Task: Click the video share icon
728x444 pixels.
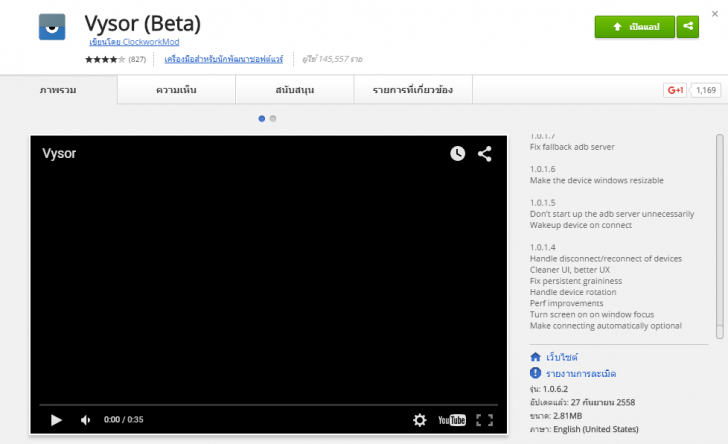Action: [485, 154]
